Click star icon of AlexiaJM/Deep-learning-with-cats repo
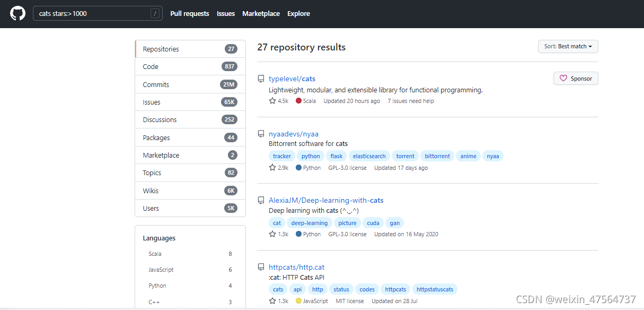Image resolution: width=644 pixels, height=310 pixels. click(272, 234)
